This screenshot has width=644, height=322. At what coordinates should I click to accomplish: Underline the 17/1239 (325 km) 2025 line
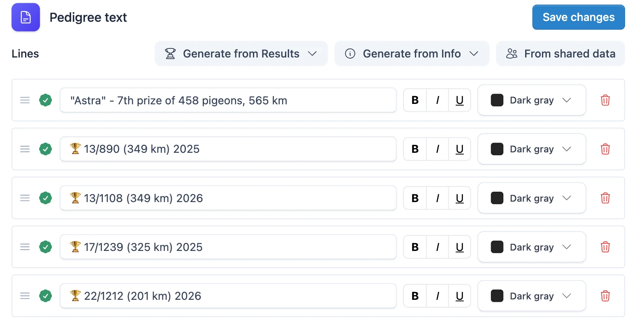coord(459,247)
